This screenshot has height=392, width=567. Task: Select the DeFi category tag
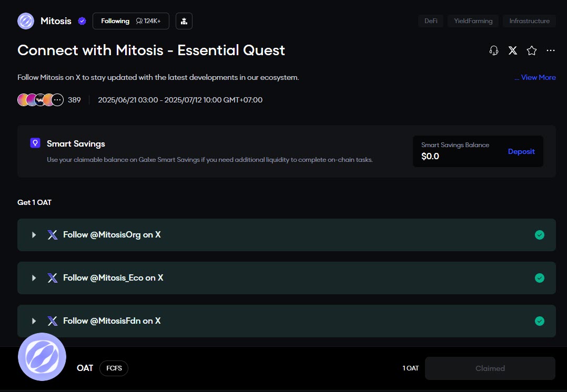tap(431, 21)
